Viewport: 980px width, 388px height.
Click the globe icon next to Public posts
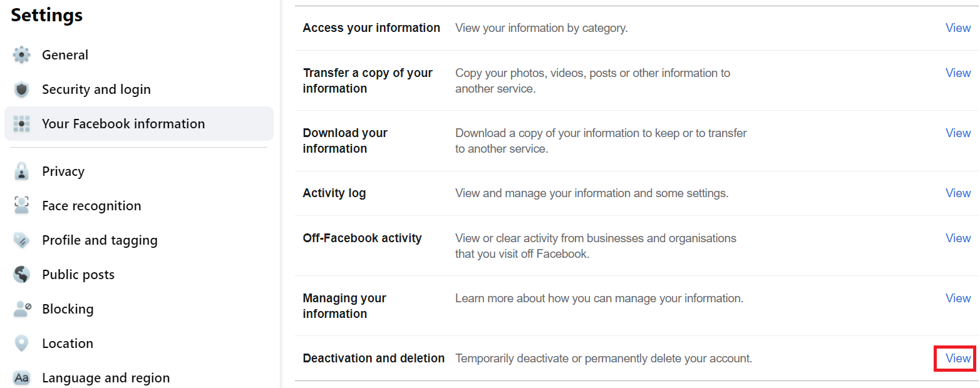(x=22, y=274)
